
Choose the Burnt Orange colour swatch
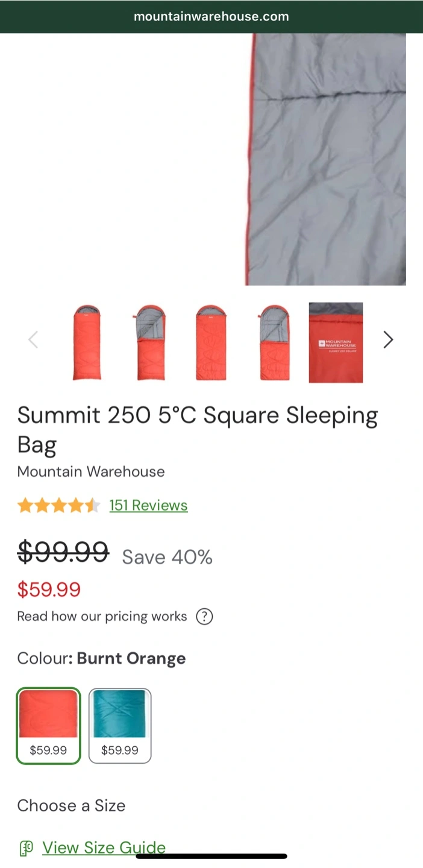tap(48, 726)
